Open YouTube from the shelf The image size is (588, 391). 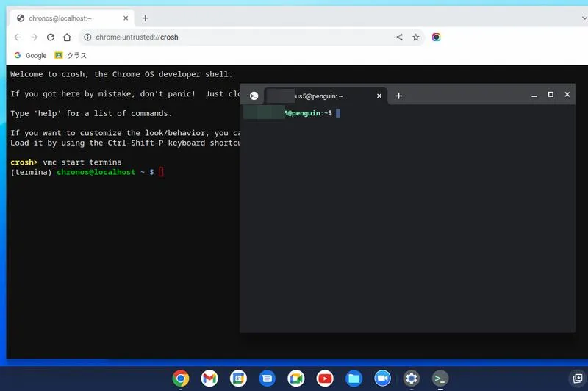pos(325,379)
